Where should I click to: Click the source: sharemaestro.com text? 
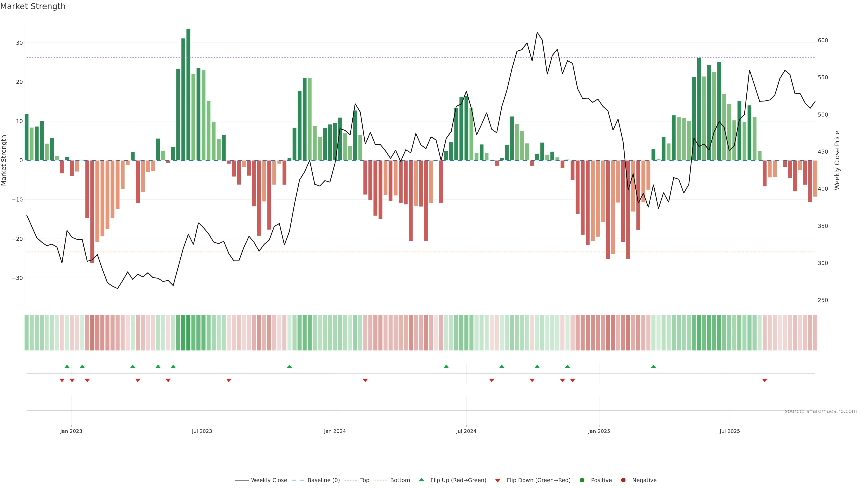click(821, 411)
